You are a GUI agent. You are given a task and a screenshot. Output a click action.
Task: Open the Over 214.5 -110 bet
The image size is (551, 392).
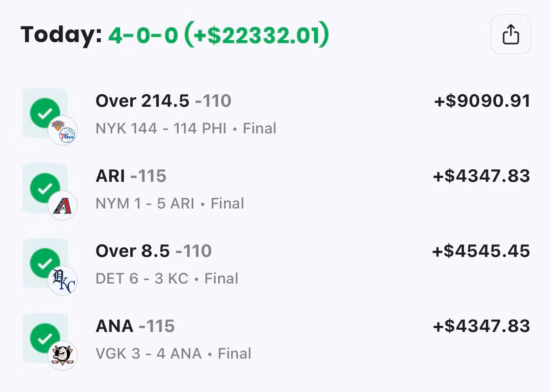click(x=163, y=101)
